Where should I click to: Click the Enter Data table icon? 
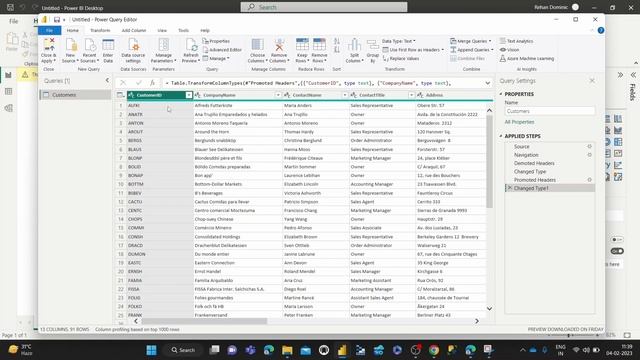coord(108,45)
